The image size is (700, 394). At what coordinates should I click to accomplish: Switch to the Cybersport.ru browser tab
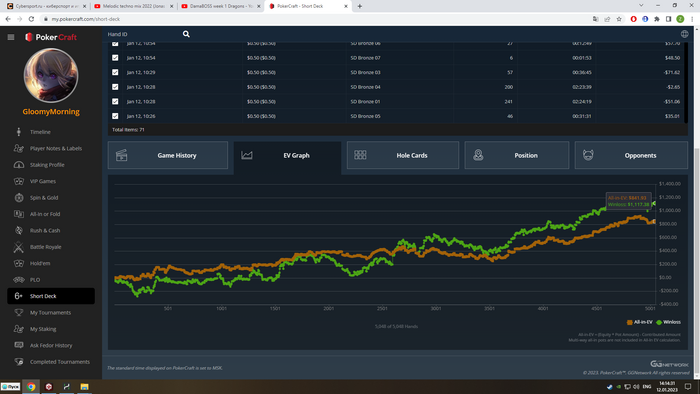coord(46,6)
